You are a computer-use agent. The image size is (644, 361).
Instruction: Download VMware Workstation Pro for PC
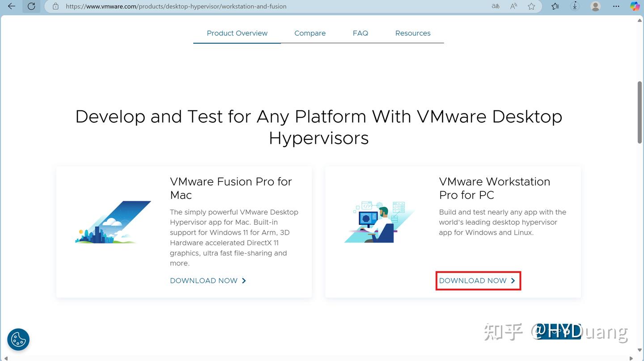pyautogui.click(x=473, y=281)
